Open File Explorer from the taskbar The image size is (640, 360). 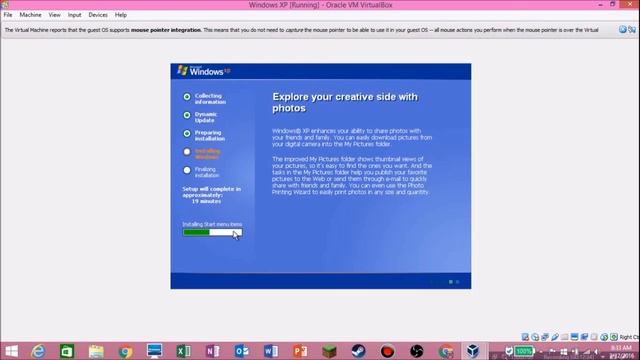96,351
